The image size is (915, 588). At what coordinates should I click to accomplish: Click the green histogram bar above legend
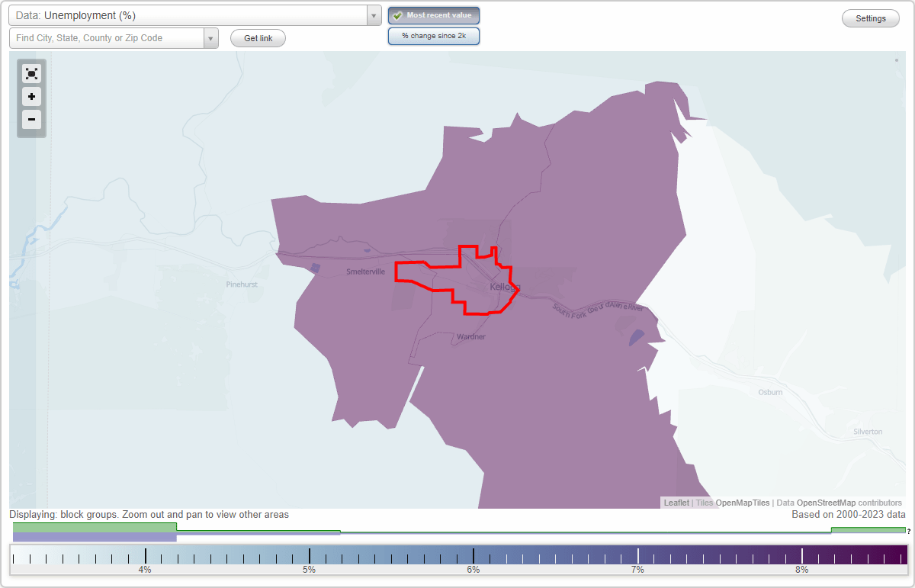tap(95, 527)
